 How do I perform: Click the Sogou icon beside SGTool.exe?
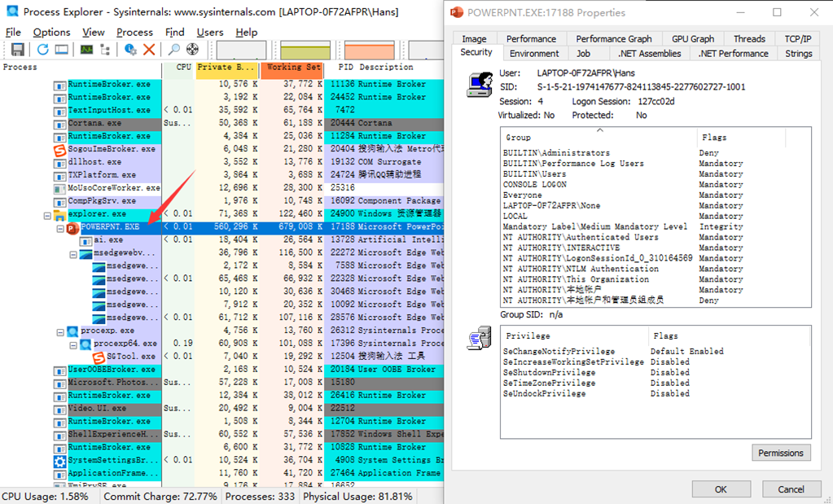(x=99, y=357)
